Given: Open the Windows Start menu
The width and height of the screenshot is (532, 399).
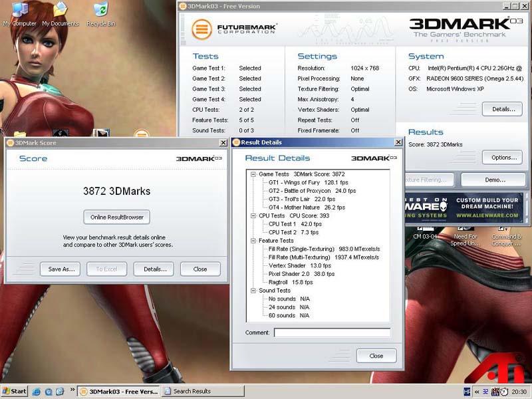Looking at the screenshot, I should coord(15,392).
